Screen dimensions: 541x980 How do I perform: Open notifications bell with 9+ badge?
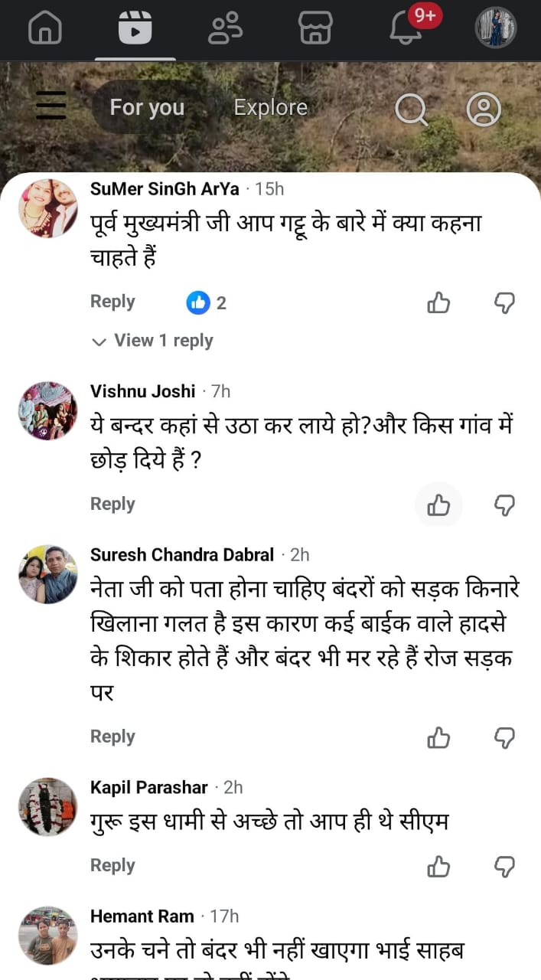pos(407,28)
